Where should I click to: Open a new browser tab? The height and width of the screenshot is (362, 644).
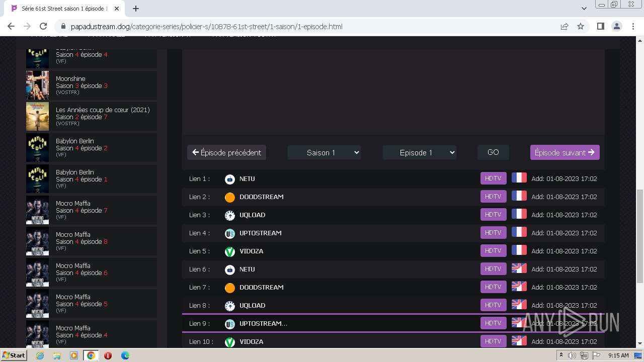136,9
